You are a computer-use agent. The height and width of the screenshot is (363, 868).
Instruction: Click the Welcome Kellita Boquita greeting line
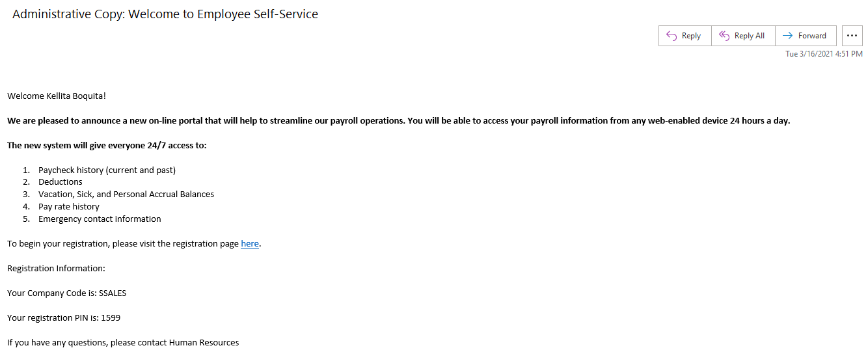(57, 96)
